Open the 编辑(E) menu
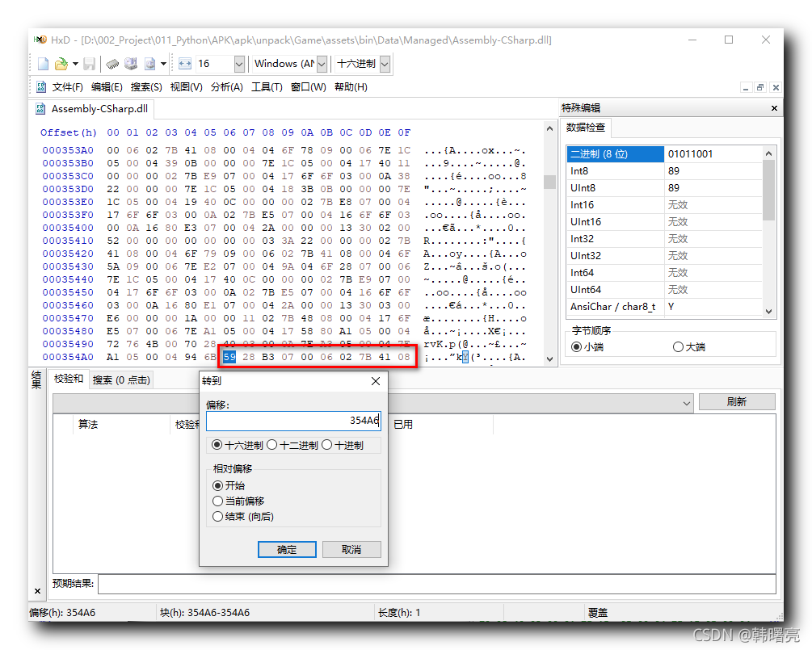The height and width of the screenshot is (650, 812). pos(107,87)
